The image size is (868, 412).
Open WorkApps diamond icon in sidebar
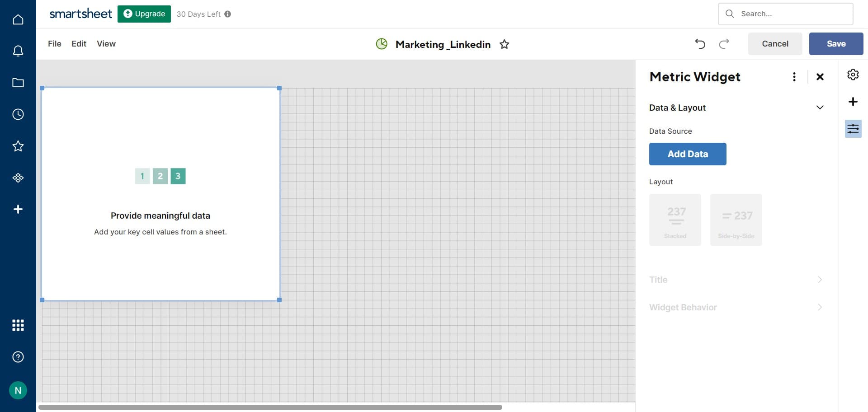[18, 178]
